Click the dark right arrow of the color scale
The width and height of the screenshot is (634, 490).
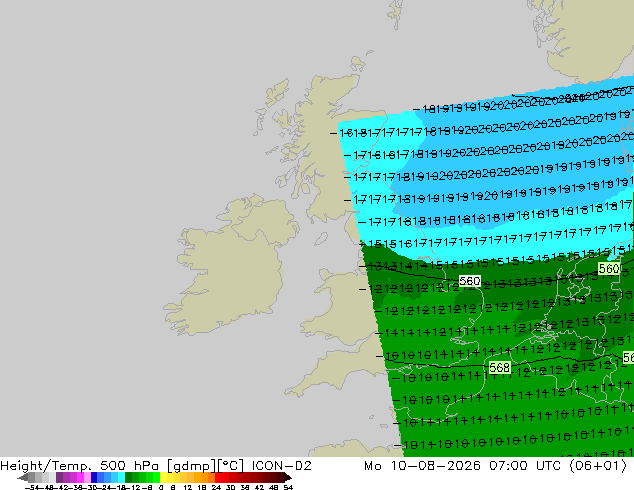click(x=287, y=477)
